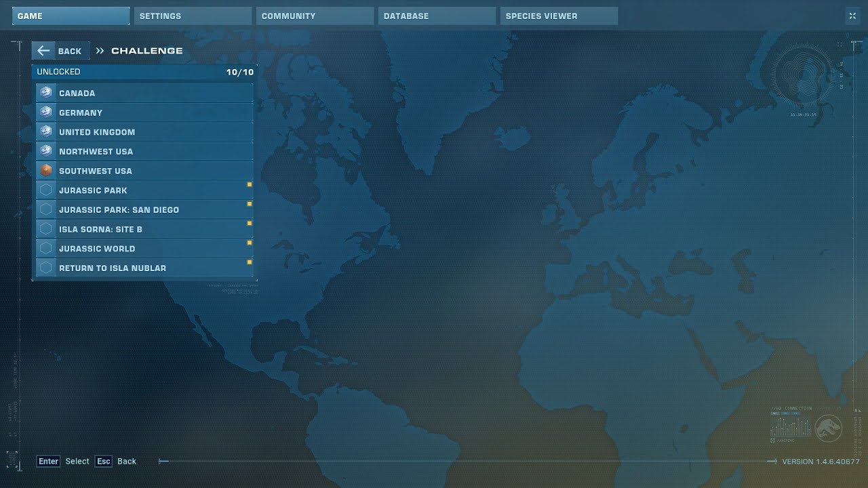This screenshot has height=488, width=868.
Task: Select Isla Sorna: Site B challenge
Action: 144,229
